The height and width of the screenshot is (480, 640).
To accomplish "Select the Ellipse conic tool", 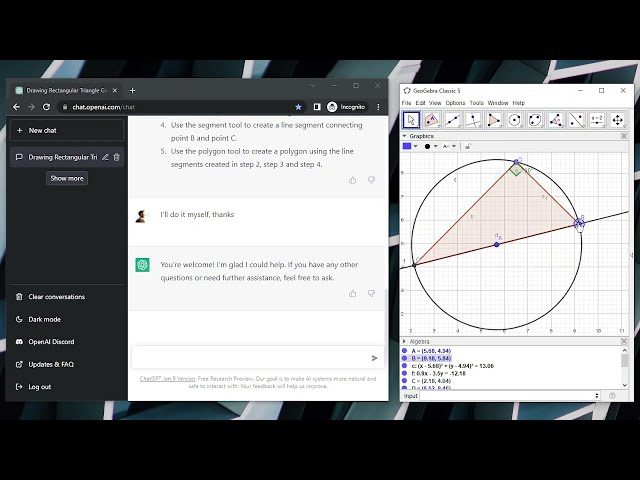I will point(535,120).
